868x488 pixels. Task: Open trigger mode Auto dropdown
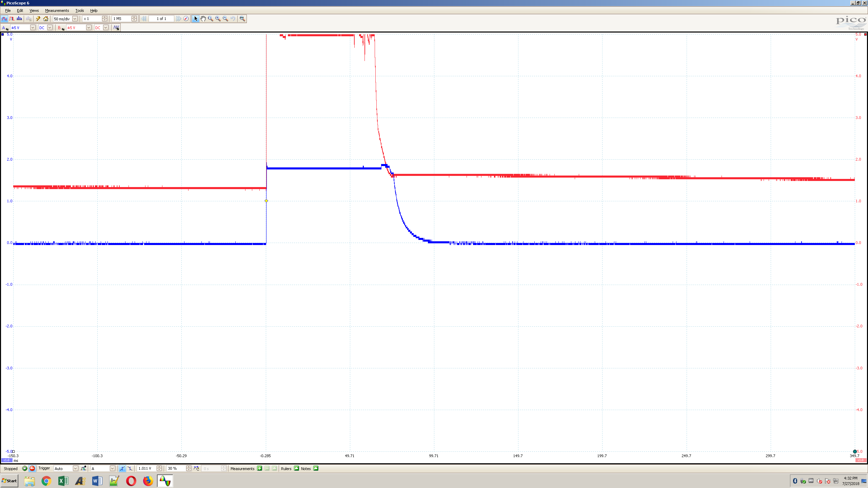pos(75,468)
